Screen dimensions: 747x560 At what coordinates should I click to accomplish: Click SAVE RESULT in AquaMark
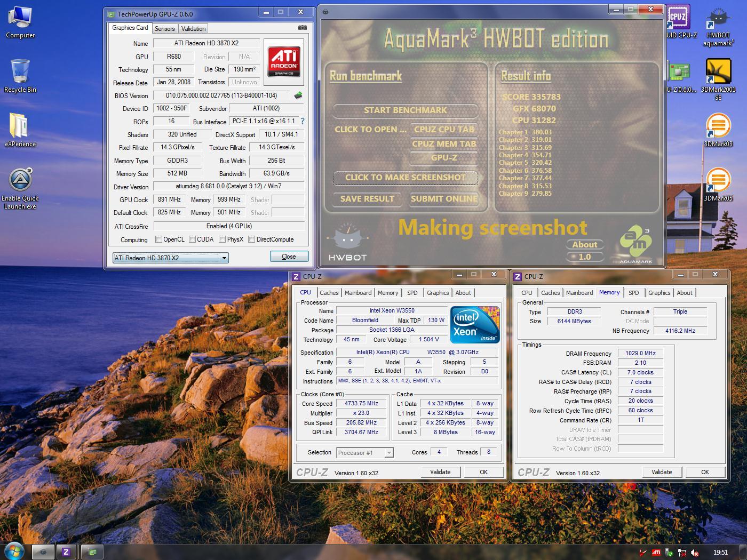(x=367, y=199)
